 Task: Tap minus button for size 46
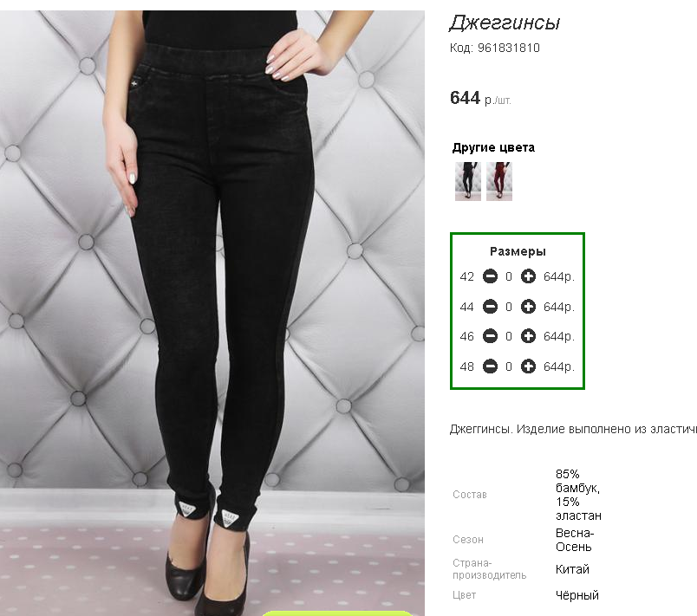click(x=490, y=336)
